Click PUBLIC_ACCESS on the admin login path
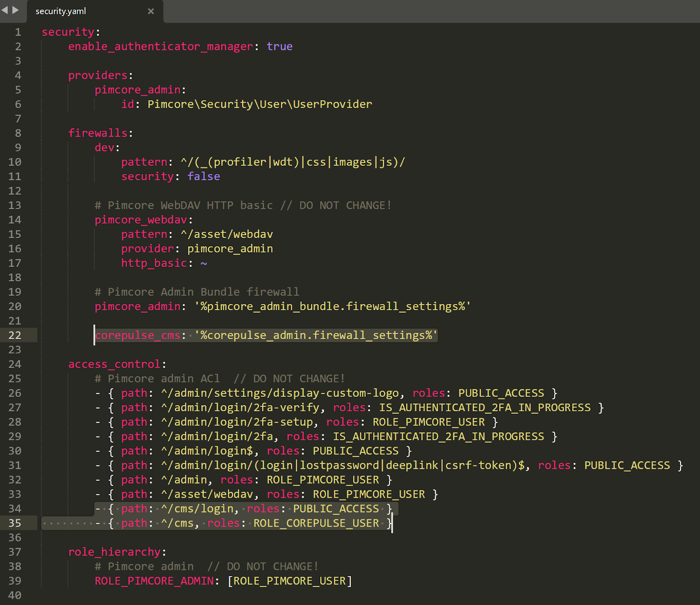The height and width of the screenshot is (605, 700). pos(356,451)
